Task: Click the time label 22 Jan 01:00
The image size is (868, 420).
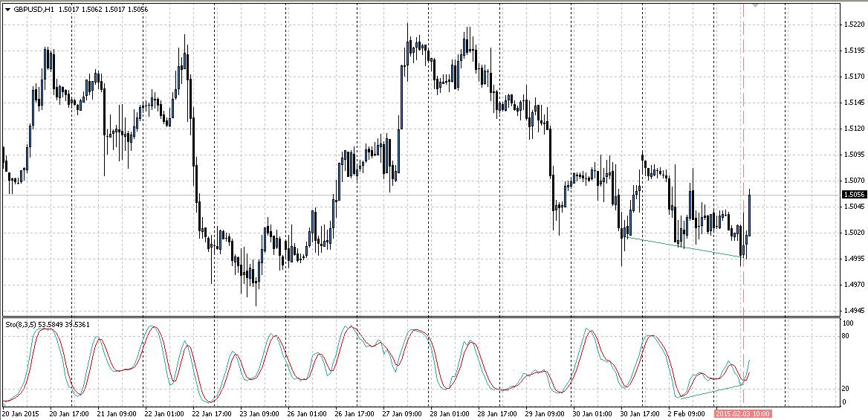Action: [x=163, y=414]
